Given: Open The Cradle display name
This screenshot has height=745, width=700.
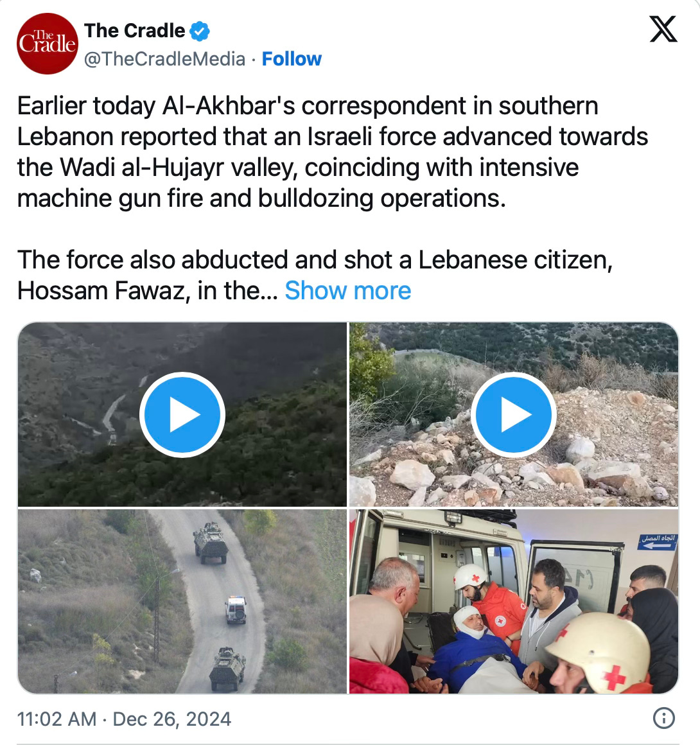Looking at the screenshot, I should (134, 31).
